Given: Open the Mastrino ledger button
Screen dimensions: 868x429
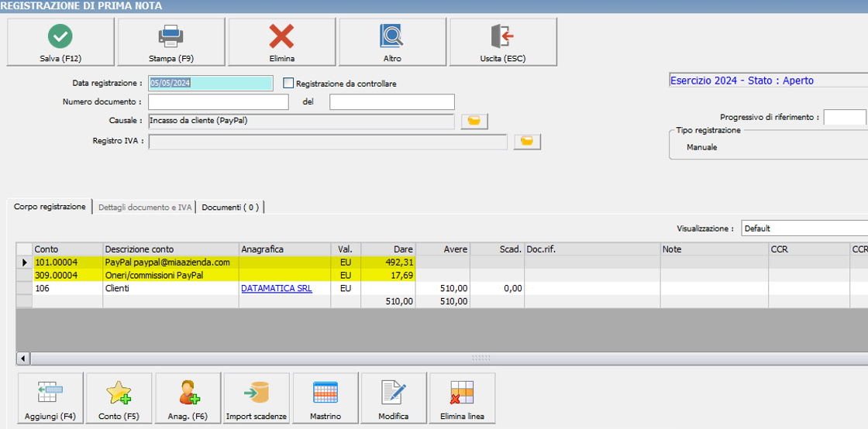Looking at the screenshot, I should tap(325, 398).
